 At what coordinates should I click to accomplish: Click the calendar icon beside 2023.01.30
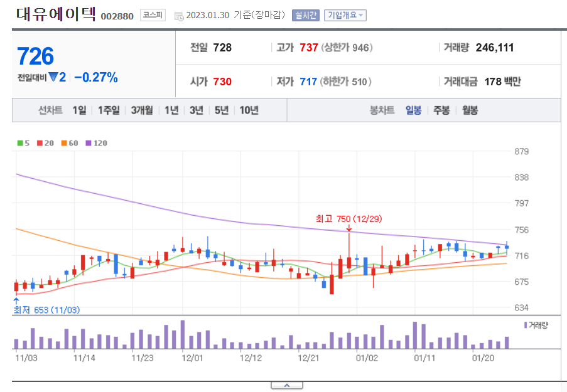coord(179,16)
